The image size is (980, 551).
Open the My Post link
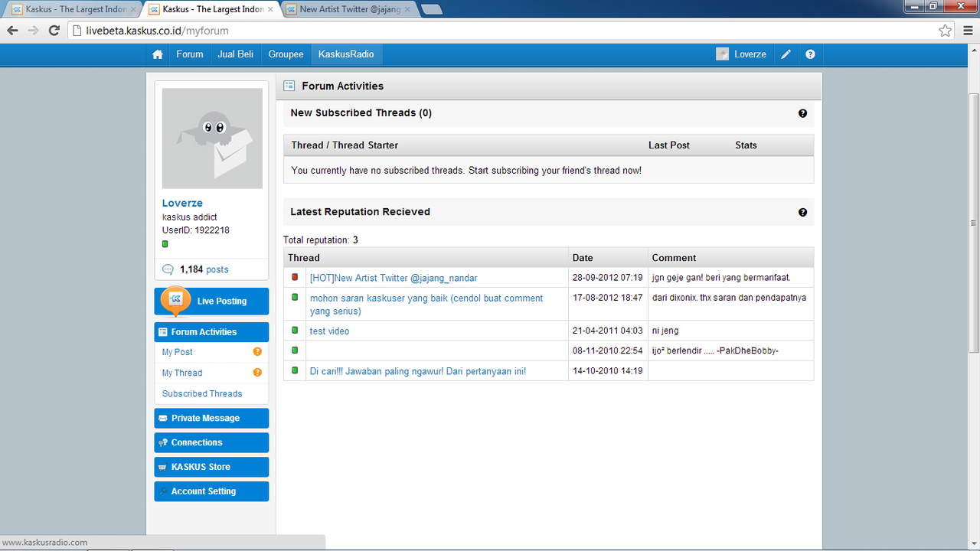(x=178, y=352)
